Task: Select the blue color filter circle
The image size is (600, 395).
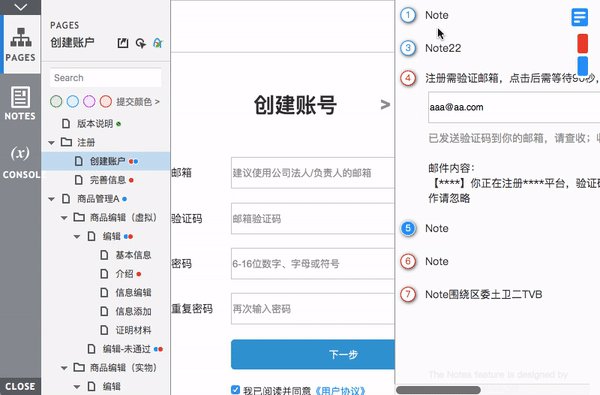Action: point(73,101)
